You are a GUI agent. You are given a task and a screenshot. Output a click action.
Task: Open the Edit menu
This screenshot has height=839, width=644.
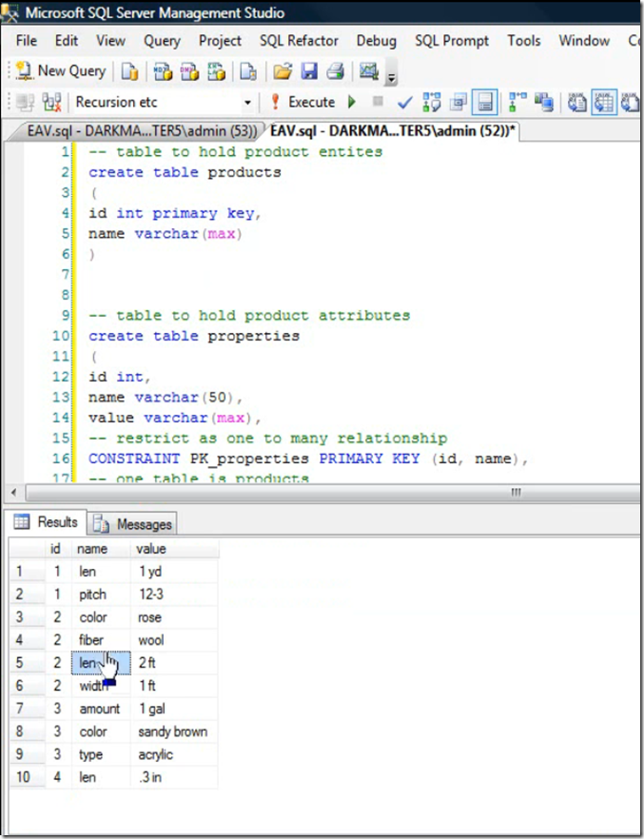[67, 41]
